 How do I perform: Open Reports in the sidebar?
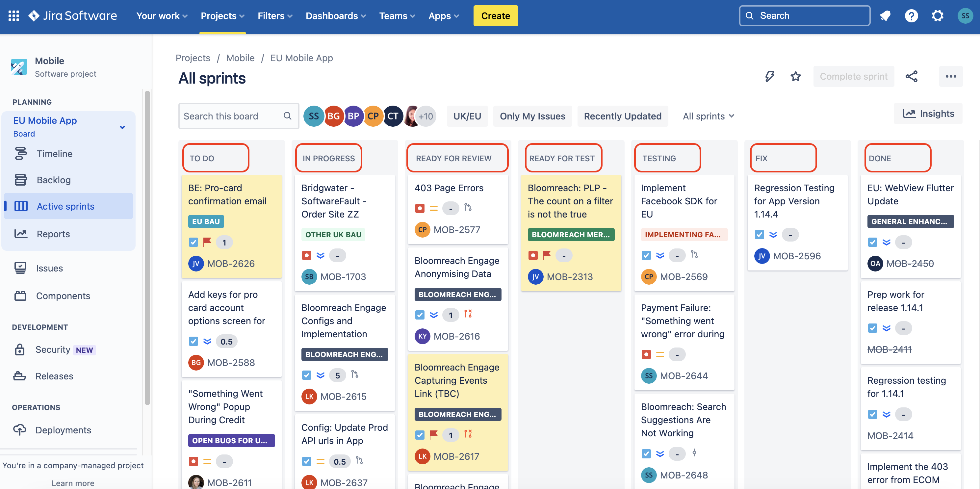click(53, 234)
